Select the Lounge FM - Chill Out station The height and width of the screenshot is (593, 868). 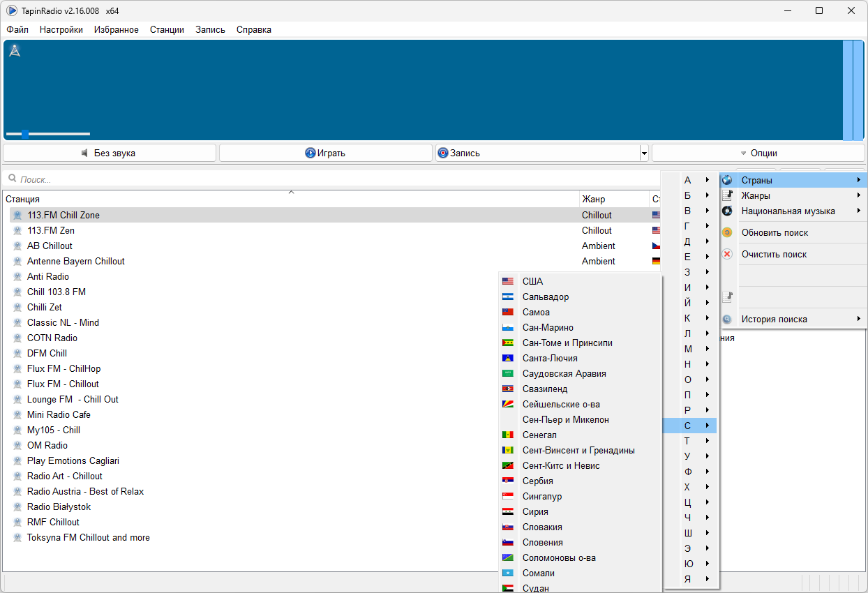pos(73,399)
